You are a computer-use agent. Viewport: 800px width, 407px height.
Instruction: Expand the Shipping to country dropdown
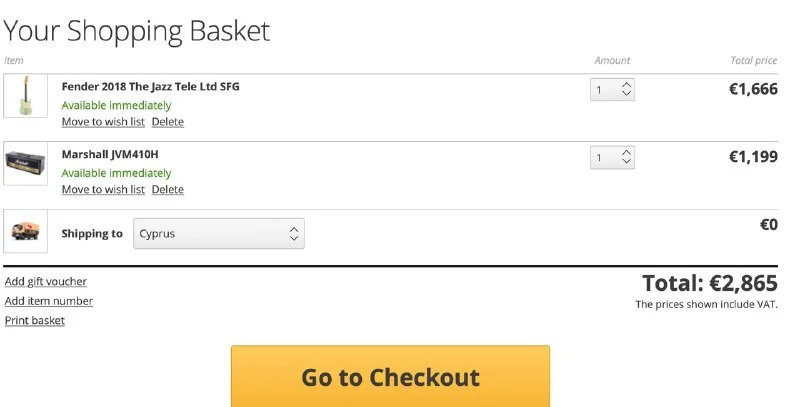219,234
